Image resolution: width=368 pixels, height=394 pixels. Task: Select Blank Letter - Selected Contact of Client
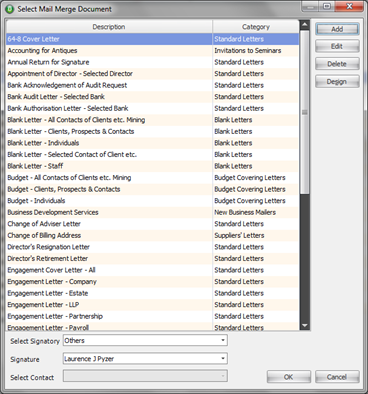[152, 155]
